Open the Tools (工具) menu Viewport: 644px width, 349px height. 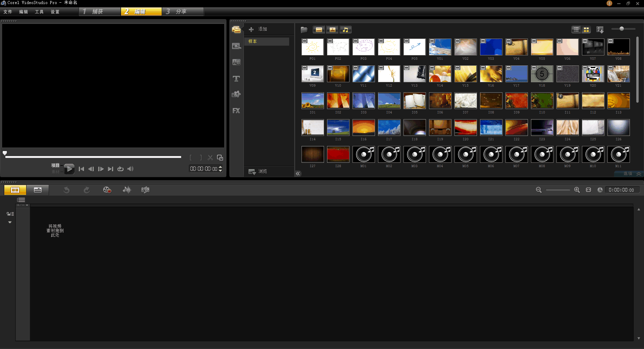[39, 12]
